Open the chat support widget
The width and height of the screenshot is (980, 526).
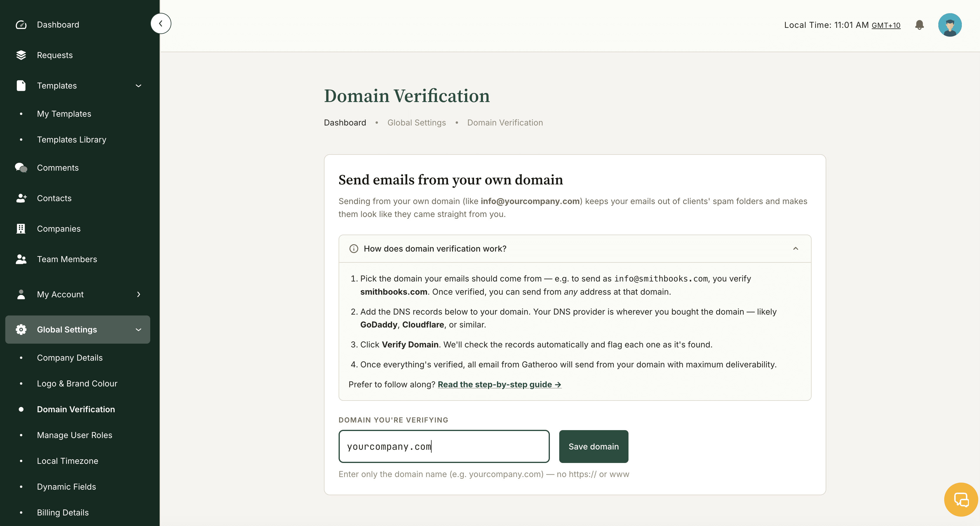[961, 499]
